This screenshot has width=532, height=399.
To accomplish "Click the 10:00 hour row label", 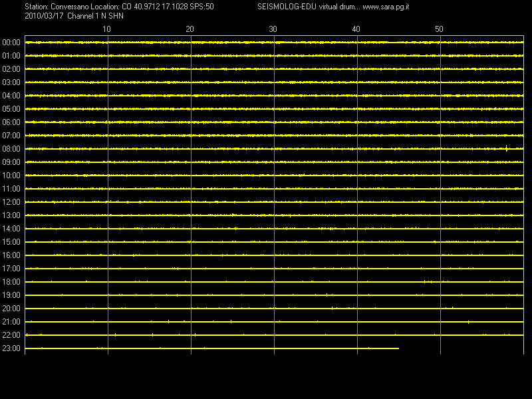I will click(x=11, y=176).
